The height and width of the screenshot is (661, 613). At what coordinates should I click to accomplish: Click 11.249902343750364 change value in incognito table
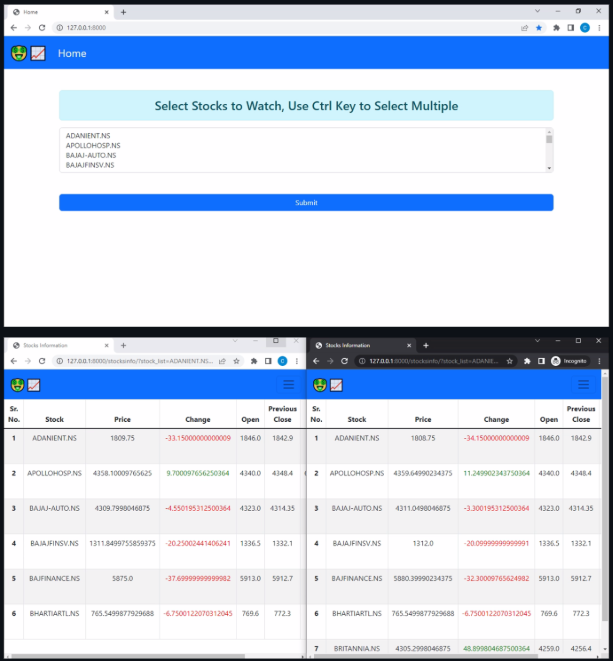click(496, 473)
